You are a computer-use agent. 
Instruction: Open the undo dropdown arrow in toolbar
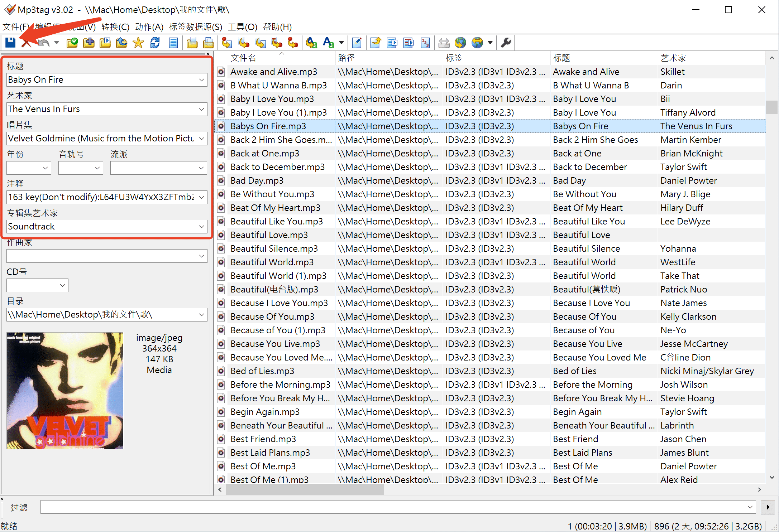pos(57,43)
